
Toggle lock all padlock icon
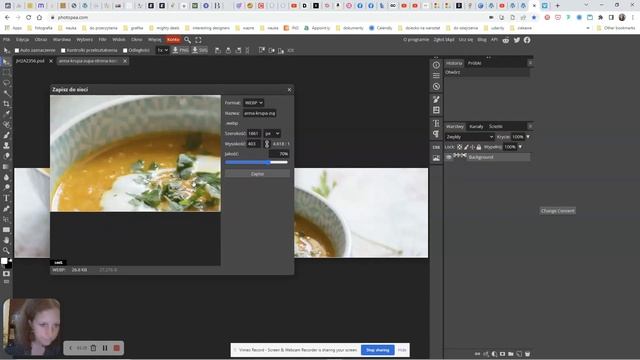pyautogui.click(x=478, y=147)
